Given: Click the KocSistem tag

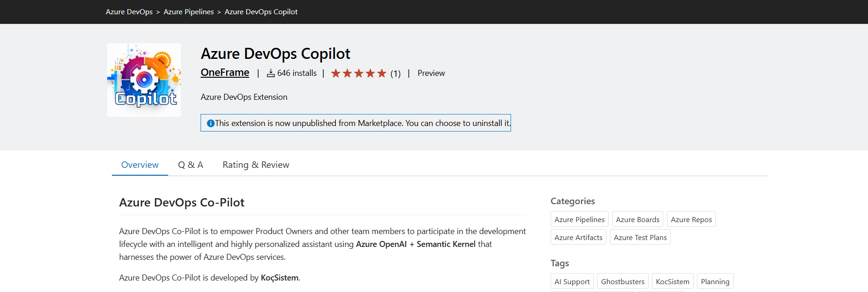Looking at the screenshot, I should click(673, 281).
